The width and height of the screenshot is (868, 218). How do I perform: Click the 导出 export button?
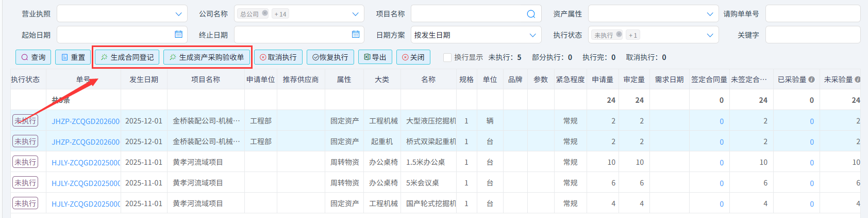tap(375, 57)
